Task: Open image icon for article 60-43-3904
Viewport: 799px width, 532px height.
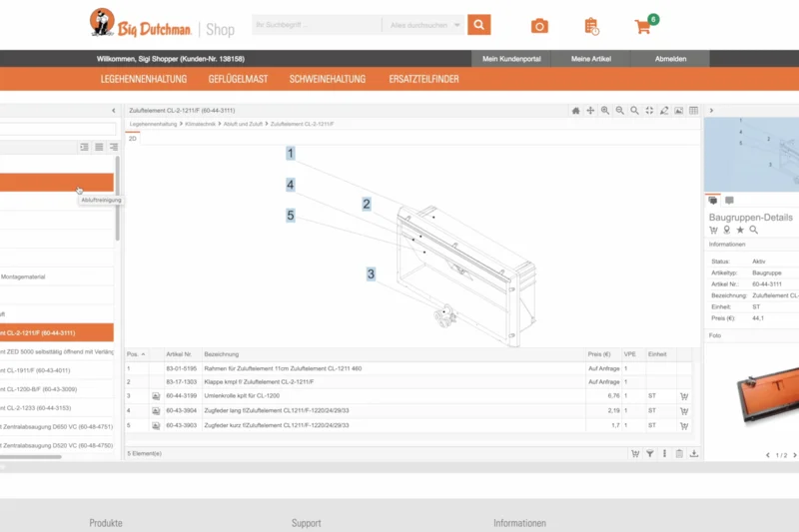Action: click(x=156, y=411)
